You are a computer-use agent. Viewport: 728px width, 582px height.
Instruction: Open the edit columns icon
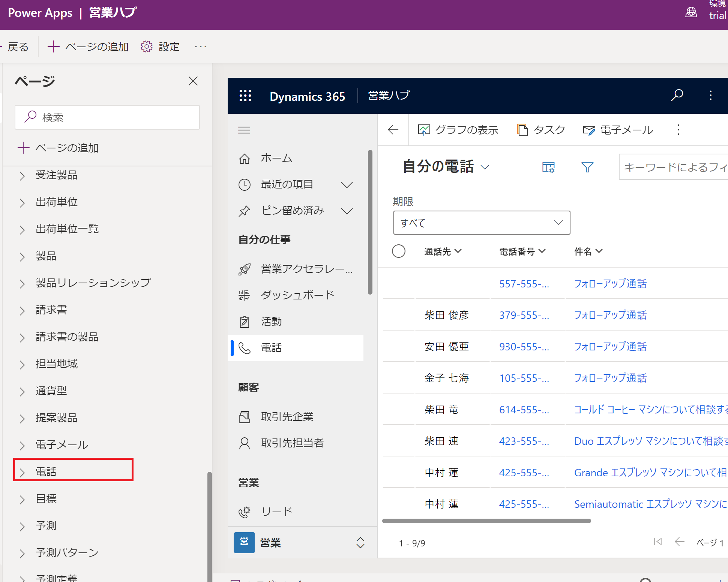[x=548, y=167]
